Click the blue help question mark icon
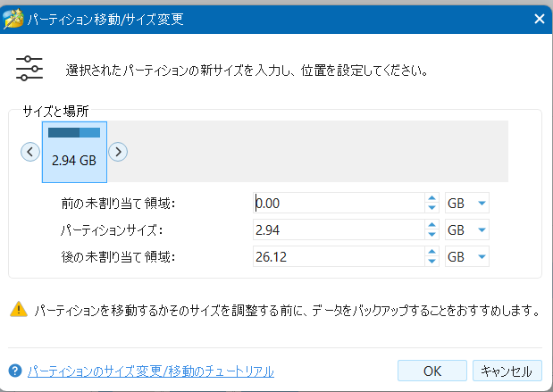Screen dimensions: 553x392 (x=15, y=371)
